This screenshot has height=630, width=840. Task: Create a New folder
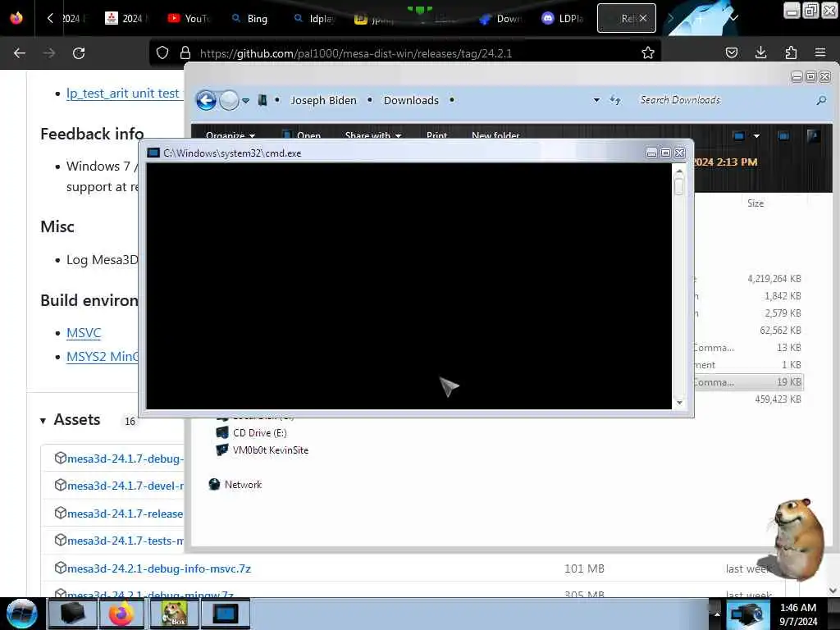[x=495, y=135]
